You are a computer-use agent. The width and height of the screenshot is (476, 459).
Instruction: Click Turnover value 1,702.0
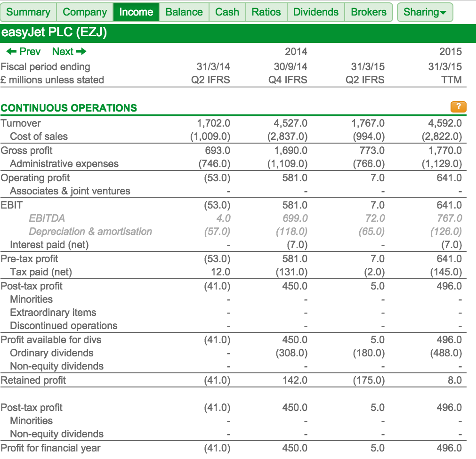coord(213,123)
